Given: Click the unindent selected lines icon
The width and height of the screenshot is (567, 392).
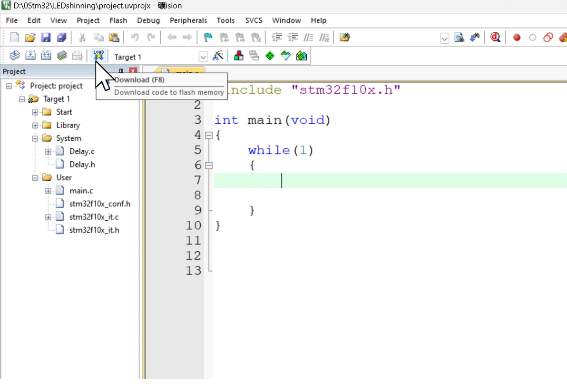Looking at the screenshot, I should pyautogui.click(x=293, y=37).
